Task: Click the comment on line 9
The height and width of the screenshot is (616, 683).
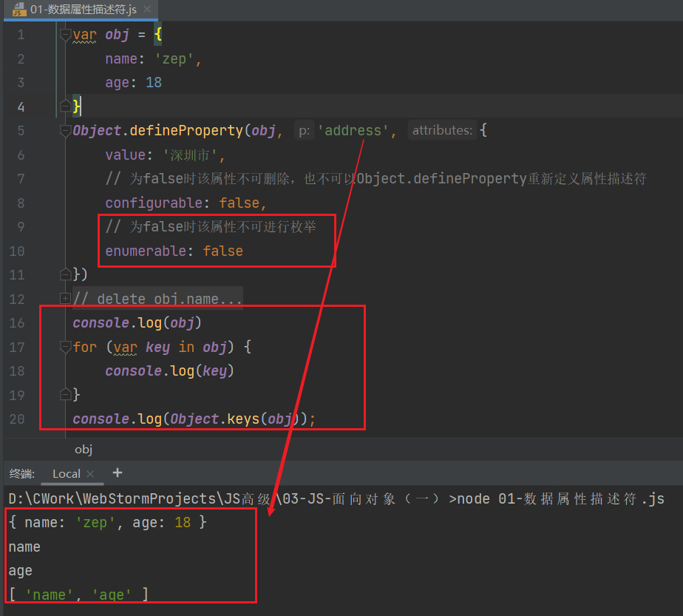Action: pyautogui.click(x=211, y=226)
